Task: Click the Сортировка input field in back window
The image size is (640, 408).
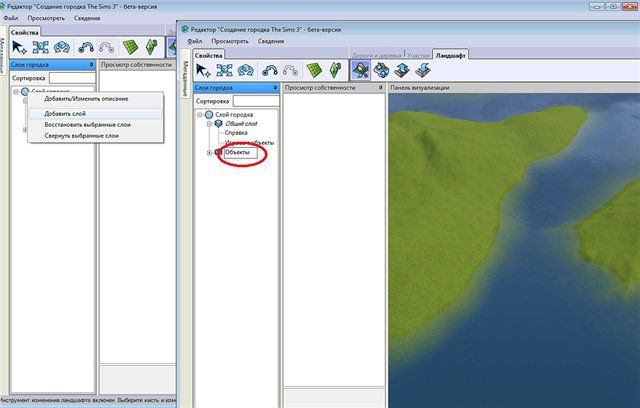Action: click(x=72, y=78)
